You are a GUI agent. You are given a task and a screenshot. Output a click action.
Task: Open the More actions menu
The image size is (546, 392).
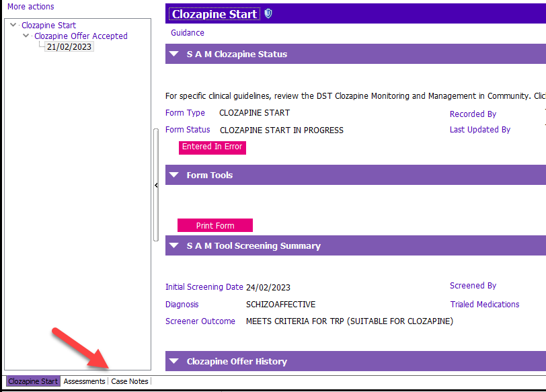tap(31, 7)
